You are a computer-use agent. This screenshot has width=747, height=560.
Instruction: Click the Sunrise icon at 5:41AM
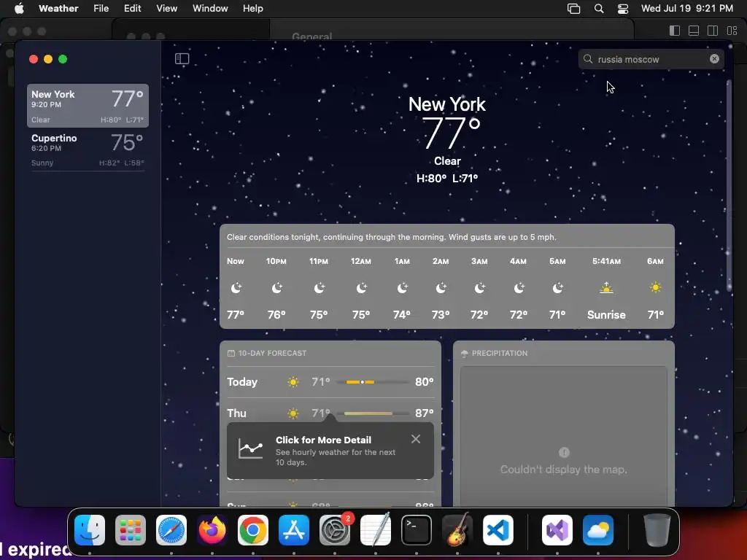(606, 287)
